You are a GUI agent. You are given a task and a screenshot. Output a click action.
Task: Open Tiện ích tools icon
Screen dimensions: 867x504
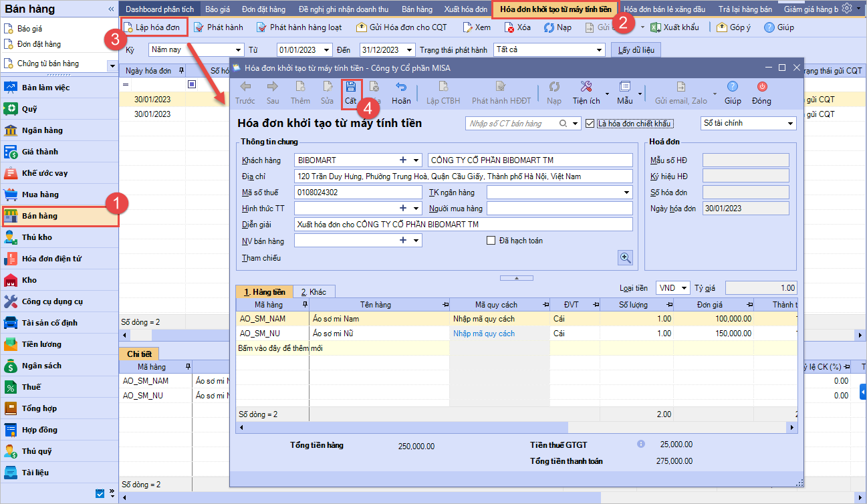point(586,87)
